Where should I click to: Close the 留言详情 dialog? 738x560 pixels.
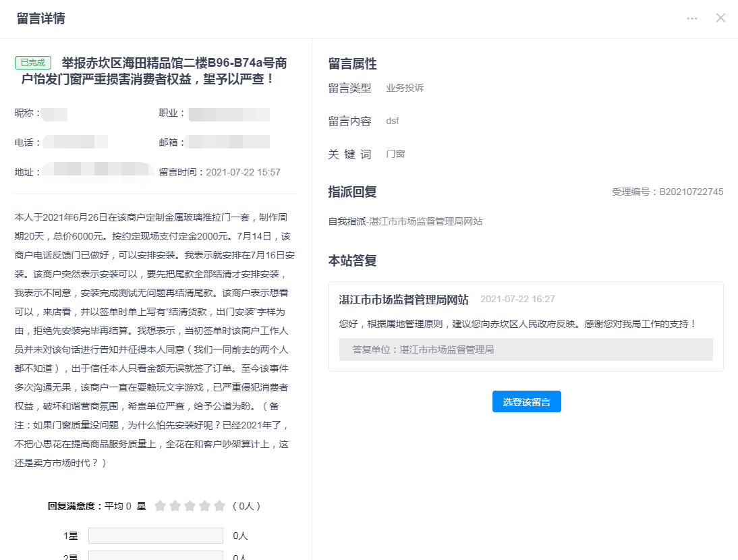tap(720, 18)
